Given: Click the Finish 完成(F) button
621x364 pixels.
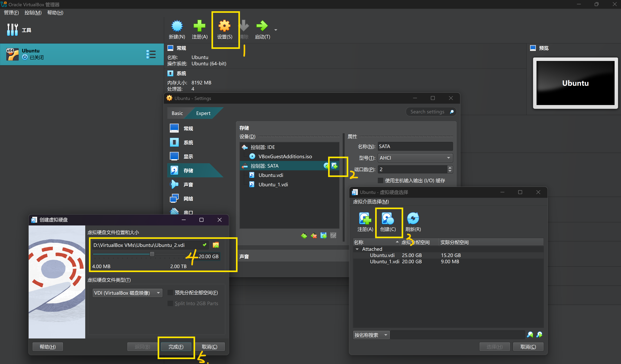Looking at the screenshot, I should pyautogui.click(x=176, y=347).
